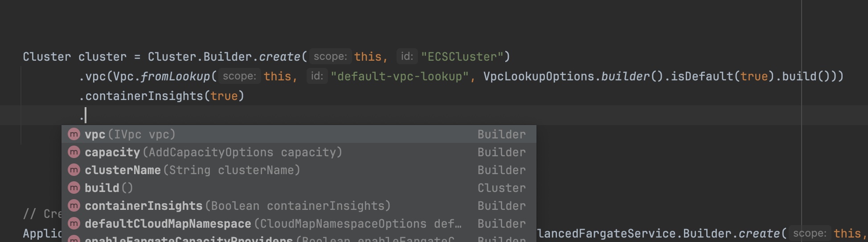This screenshot has height=242, width=868.
Task: Click the method icon beside vpc suggestion
Action: [x=74, y=134]
